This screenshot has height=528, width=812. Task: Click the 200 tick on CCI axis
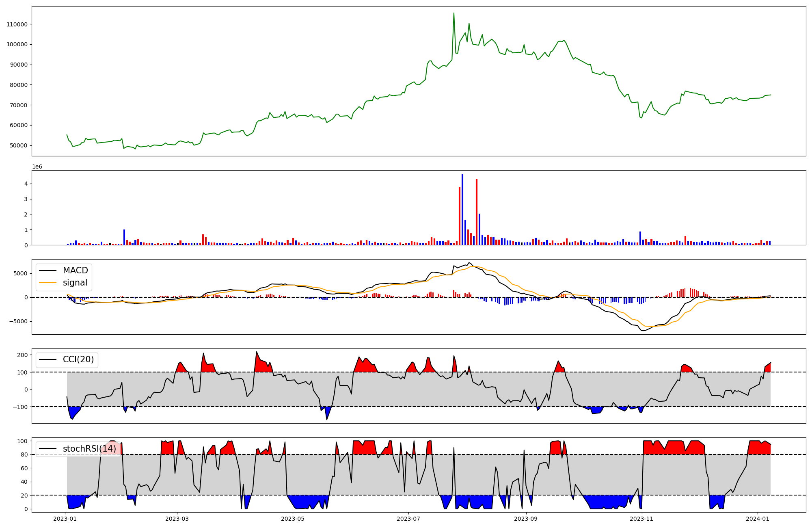[23, 355]
